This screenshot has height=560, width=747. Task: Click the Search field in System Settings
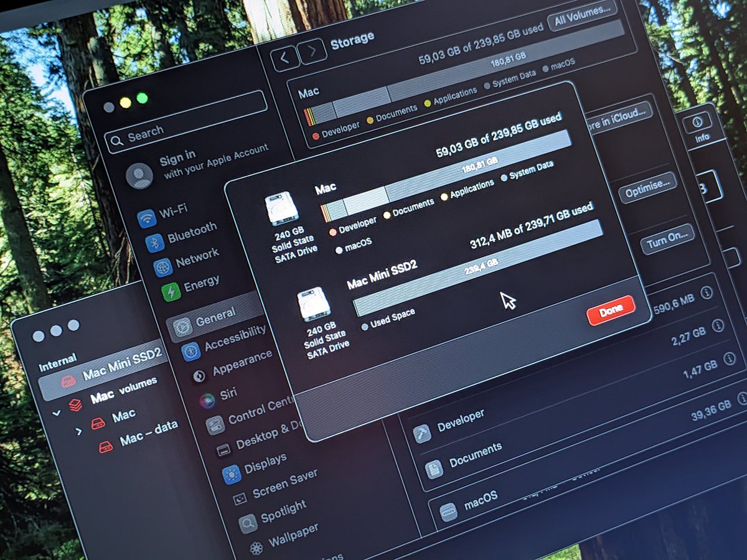click(186, 121)
